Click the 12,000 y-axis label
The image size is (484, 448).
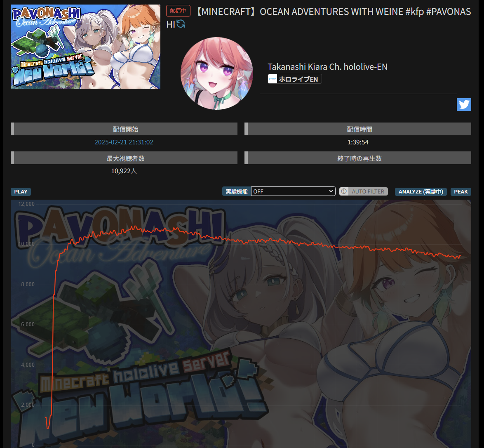pyautogui.click(x=26, y=204)
